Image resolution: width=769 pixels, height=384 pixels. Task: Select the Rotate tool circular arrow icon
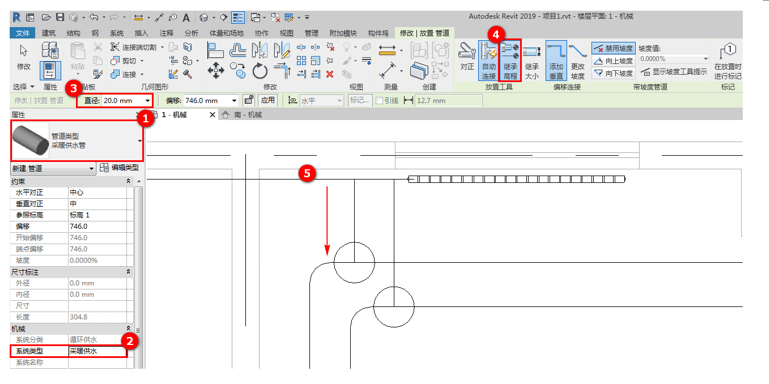click(x=260, y=72)
